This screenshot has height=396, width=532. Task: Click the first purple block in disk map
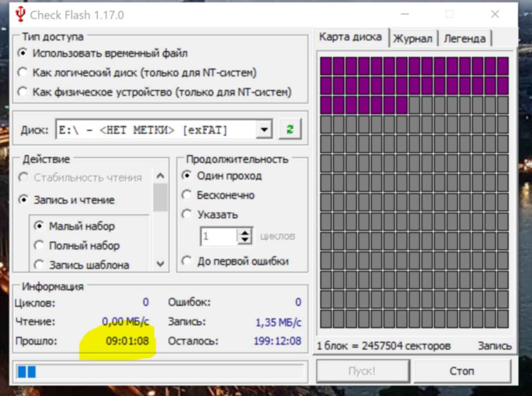click(x=326, y=66)
